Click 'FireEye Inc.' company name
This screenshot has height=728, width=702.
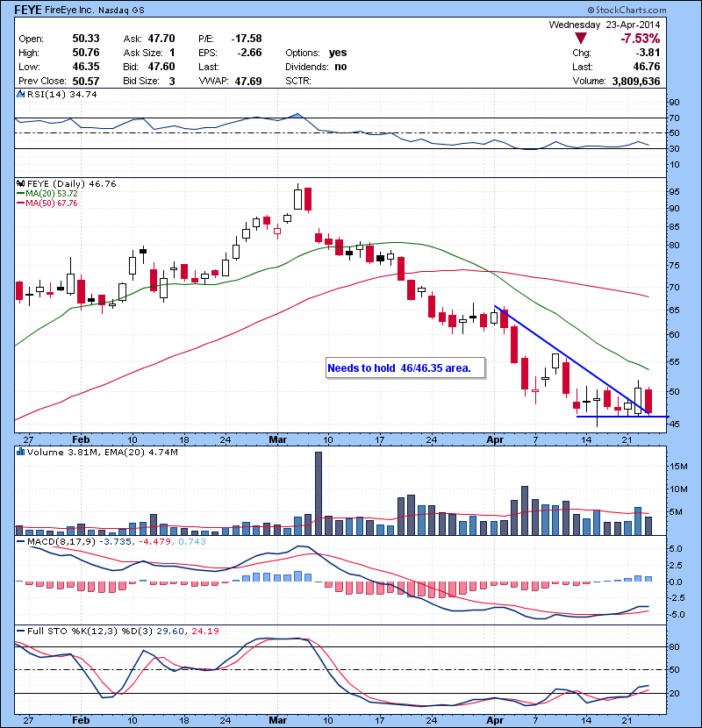point(69,10)
